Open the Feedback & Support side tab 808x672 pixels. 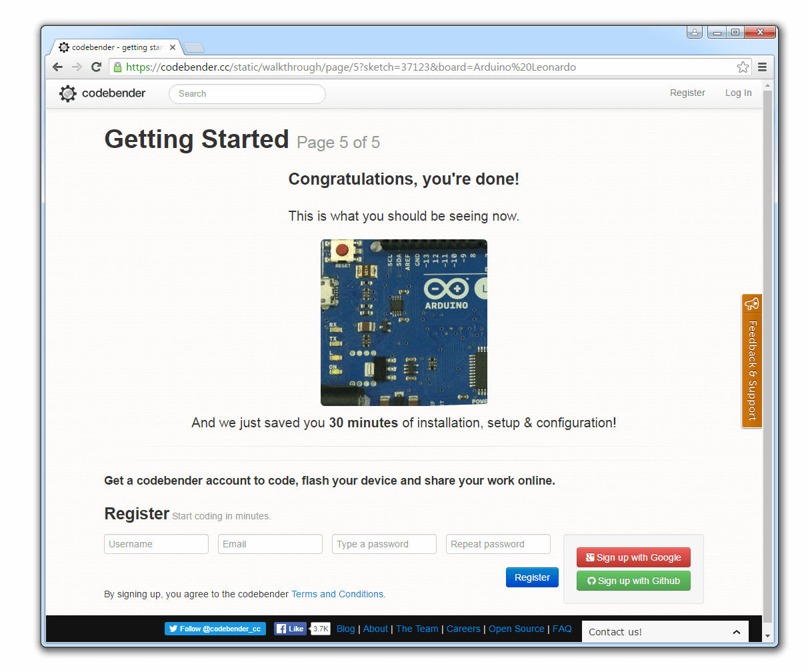point(752,362)
